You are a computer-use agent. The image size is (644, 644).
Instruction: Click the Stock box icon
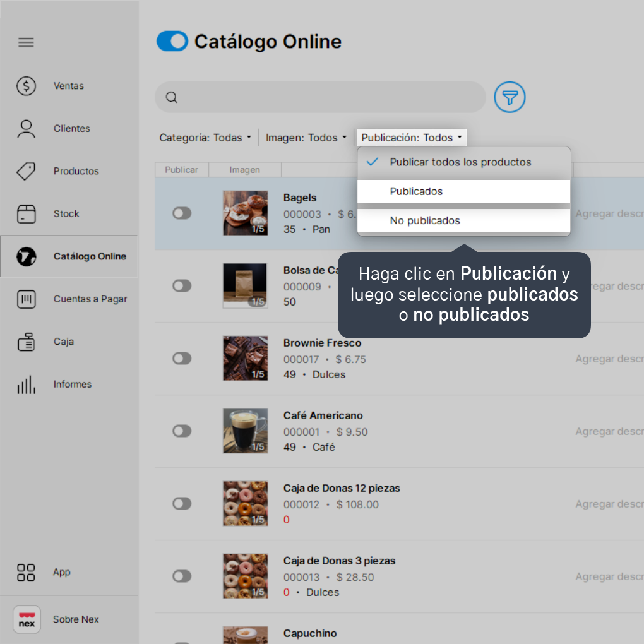[x=27, y=214]
